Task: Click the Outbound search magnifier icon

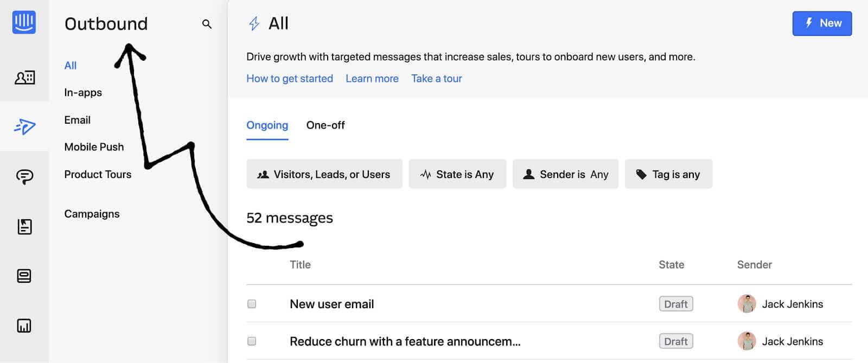Action: coord(207,24)
